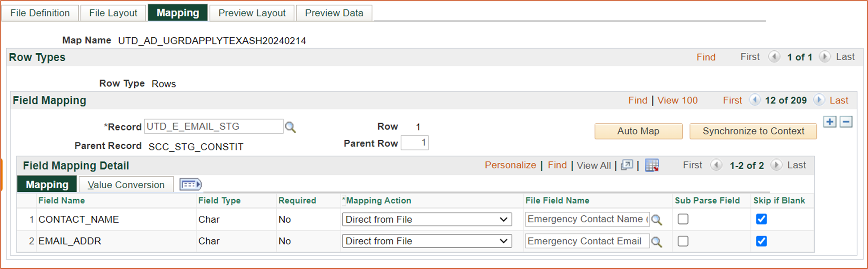
Task: Click the Synchronize to Context button
Action: (x=753, y=131)
